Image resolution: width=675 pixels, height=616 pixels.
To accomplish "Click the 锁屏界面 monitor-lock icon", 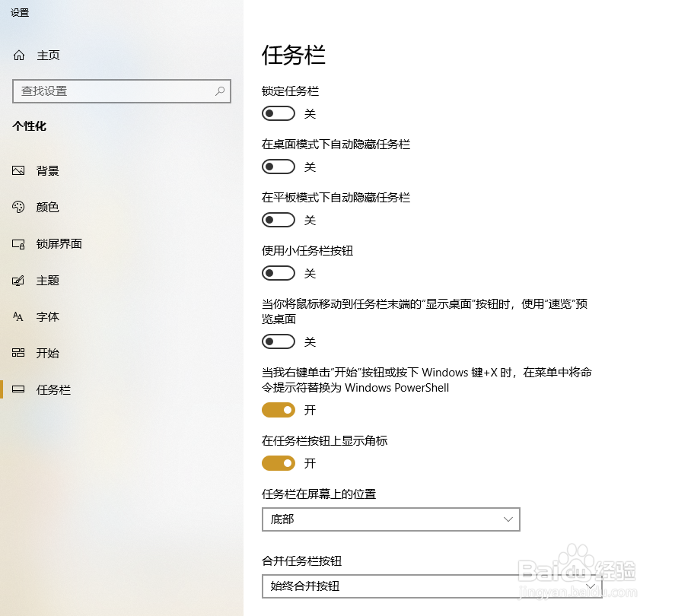I will [18, 244].
